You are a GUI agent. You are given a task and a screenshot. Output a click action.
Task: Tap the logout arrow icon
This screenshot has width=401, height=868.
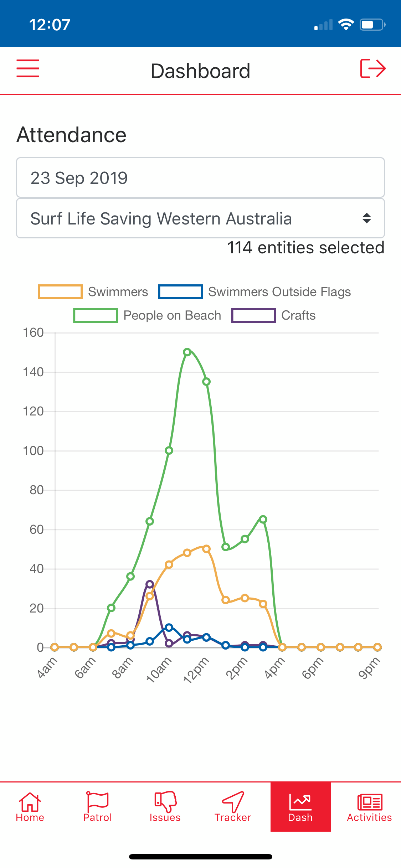pyautogui.click(x=373, y=68)
